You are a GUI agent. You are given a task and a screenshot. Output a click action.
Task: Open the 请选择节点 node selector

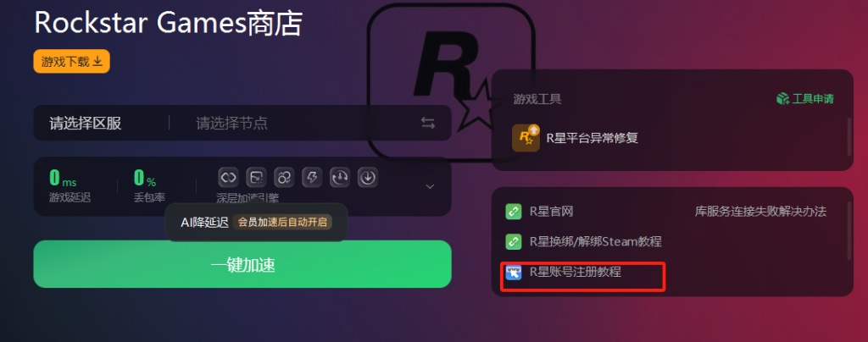[x=232, y=124]
